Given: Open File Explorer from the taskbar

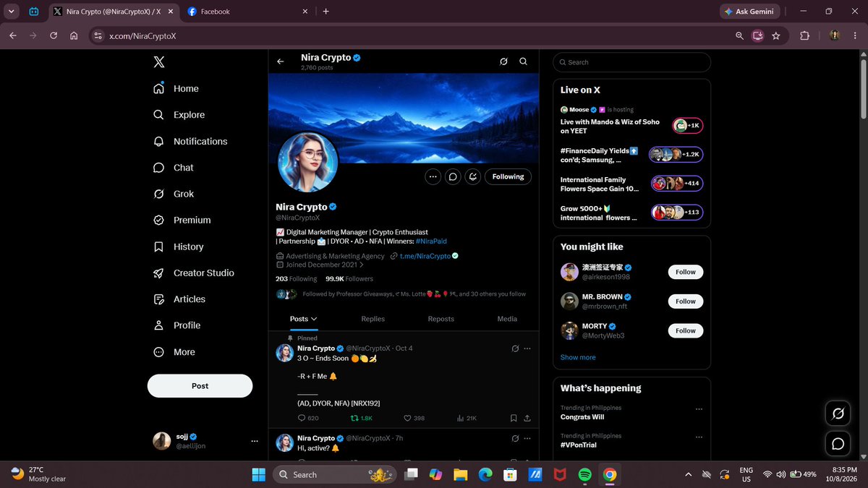Looking at the screenshot, I should (x=460, y=474).
